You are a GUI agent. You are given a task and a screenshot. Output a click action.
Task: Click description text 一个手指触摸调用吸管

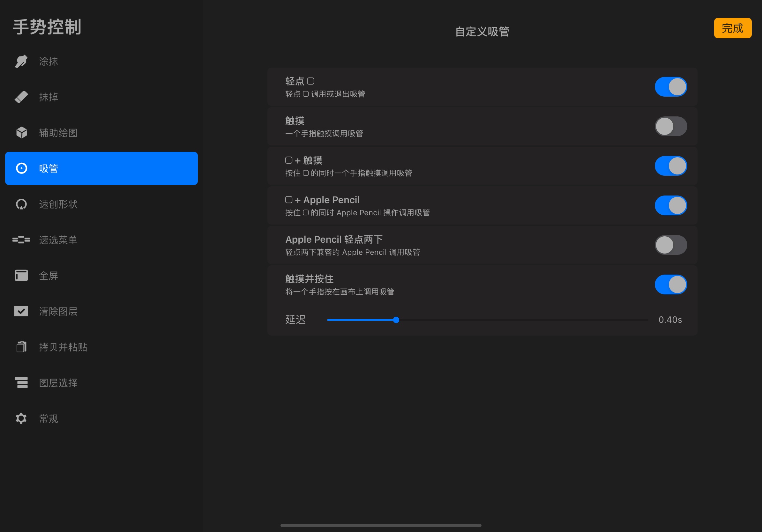tap(324, 133)
